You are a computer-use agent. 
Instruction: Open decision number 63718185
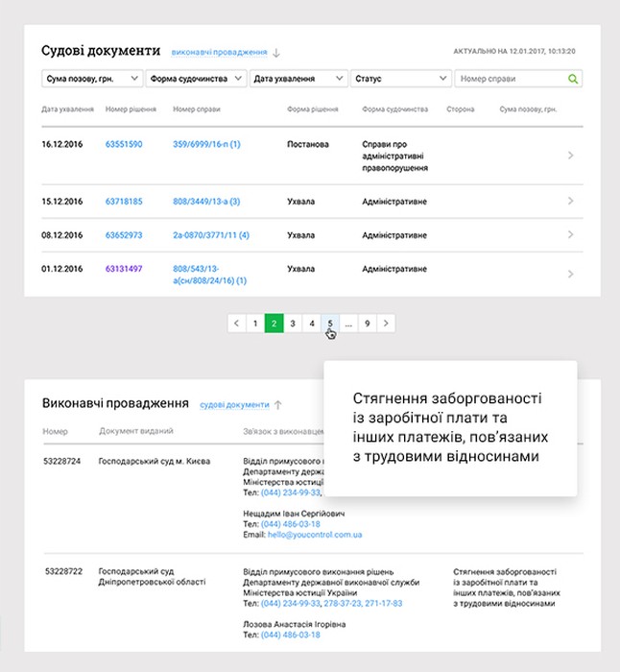(124, 202)
